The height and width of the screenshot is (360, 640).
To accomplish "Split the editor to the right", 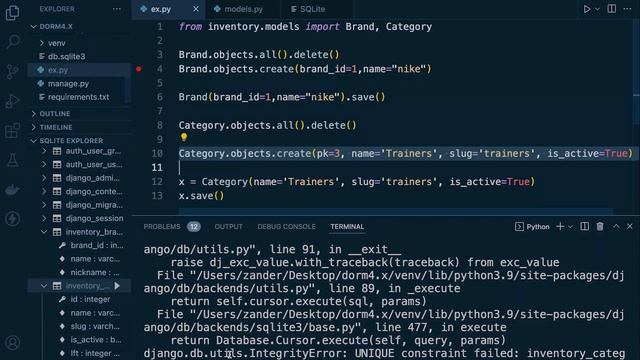I will coord(611,9).
